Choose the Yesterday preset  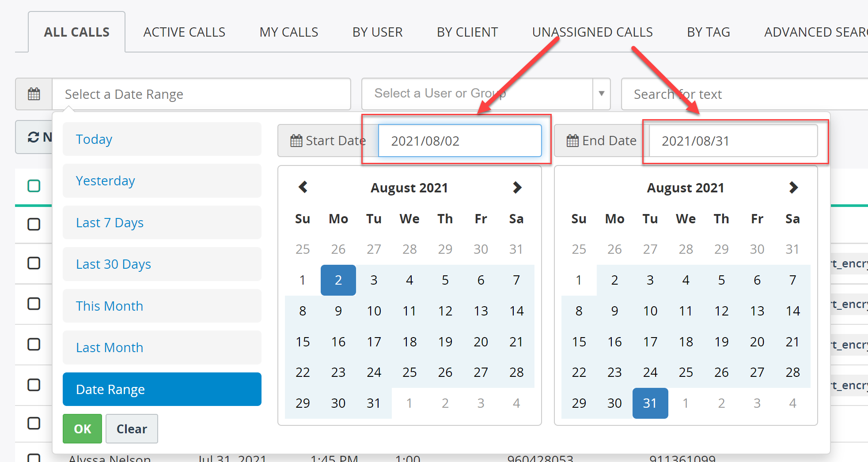[x=162, y=181]
